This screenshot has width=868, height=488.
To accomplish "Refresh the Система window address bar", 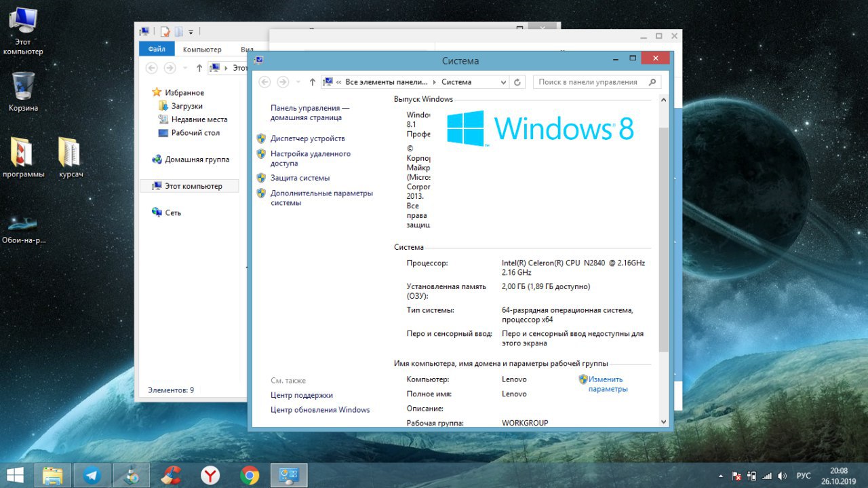I will click(x=517, y=82).
